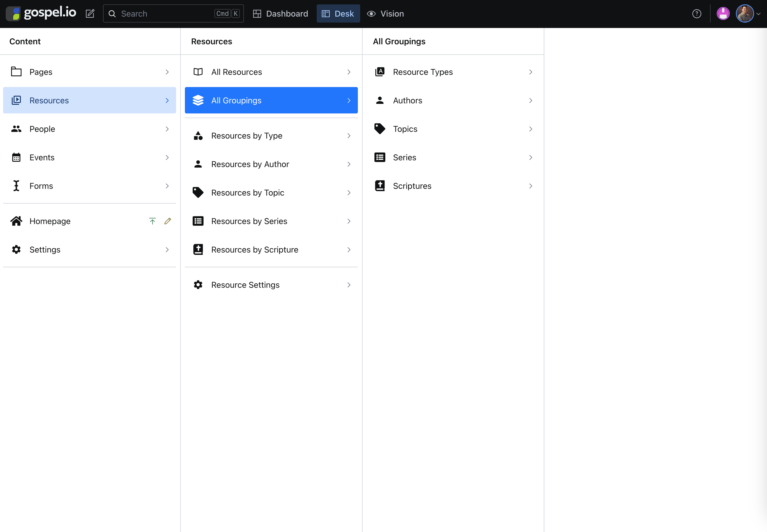Expand the Settings chevron in Content

[167, 249]
